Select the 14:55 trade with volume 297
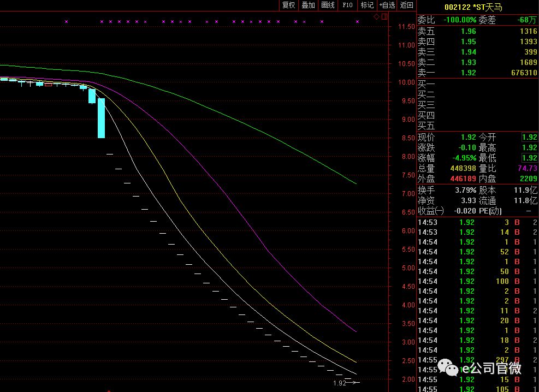Image resolution: width=539 pixels, height=392 pixels. 477,360
